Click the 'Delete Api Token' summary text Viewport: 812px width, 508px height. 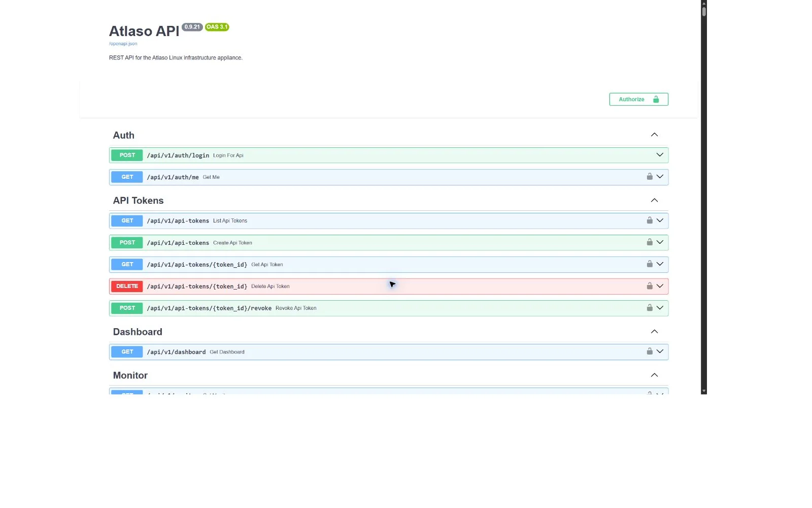pyautogui.click(x=270, y=287)
